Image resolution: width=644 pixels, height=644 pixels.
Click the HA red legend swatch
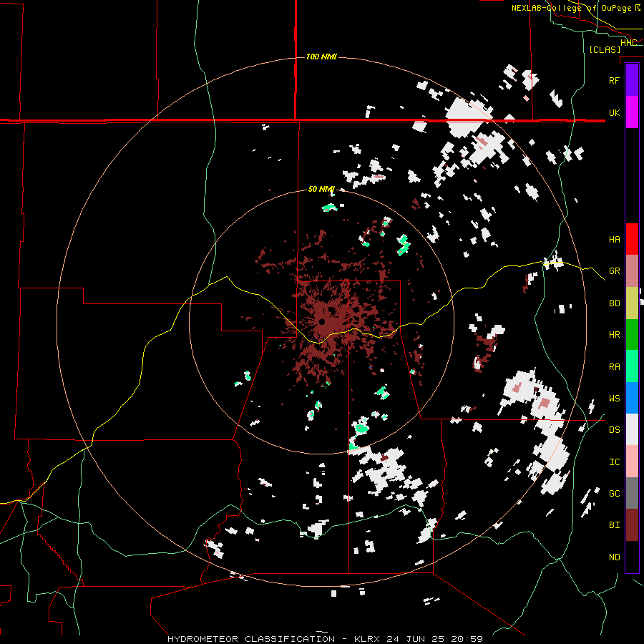tap(632, 239)
